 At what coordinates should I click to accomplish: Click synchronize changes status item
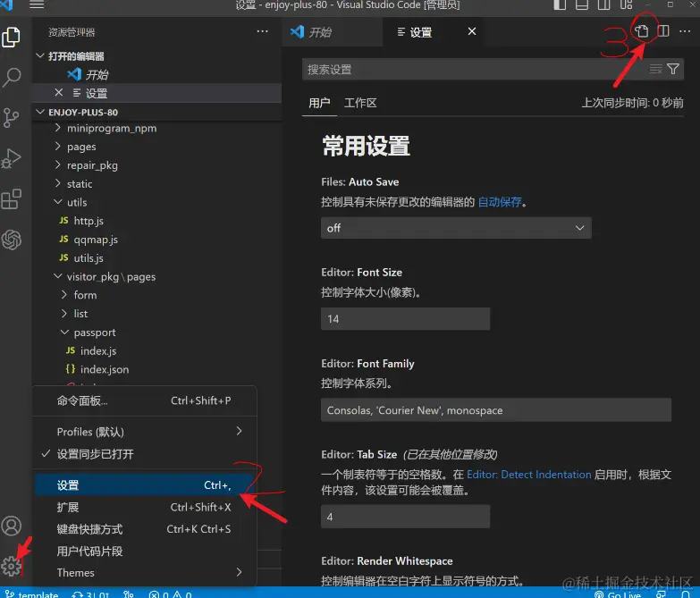(x=90, y=594)
